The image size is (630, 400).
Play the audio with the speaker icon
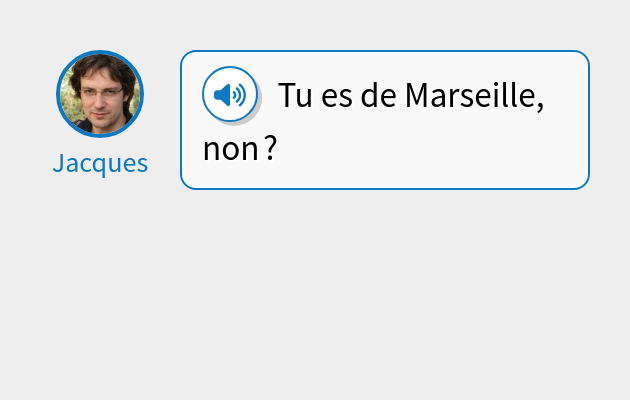[230, 95]
